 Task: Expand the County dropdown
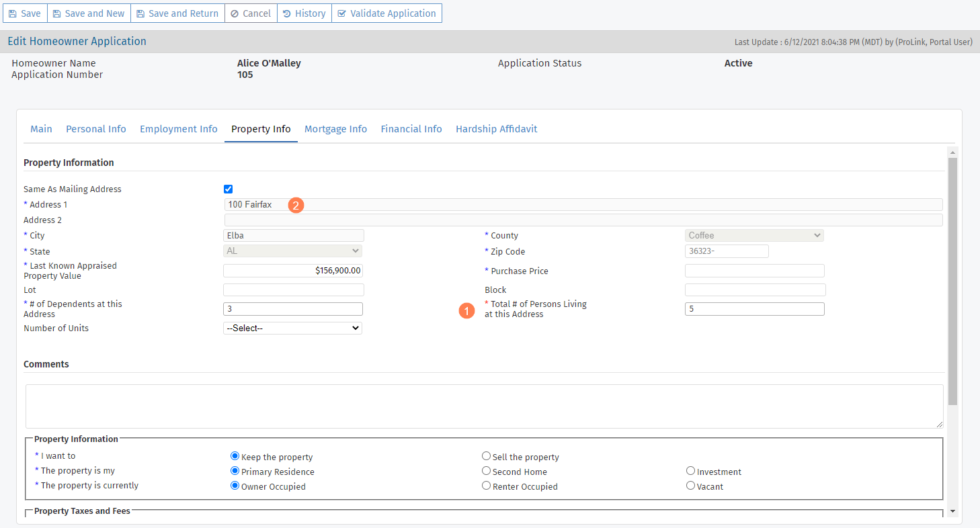coord(754,236)
